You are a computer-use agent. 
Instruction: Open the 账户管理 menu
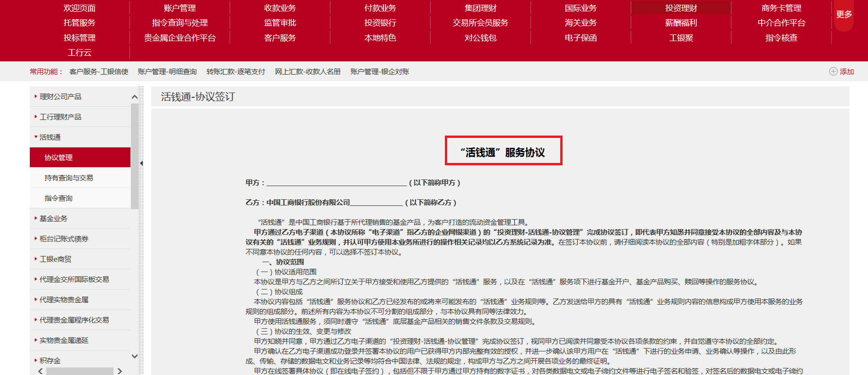(180, 8)
